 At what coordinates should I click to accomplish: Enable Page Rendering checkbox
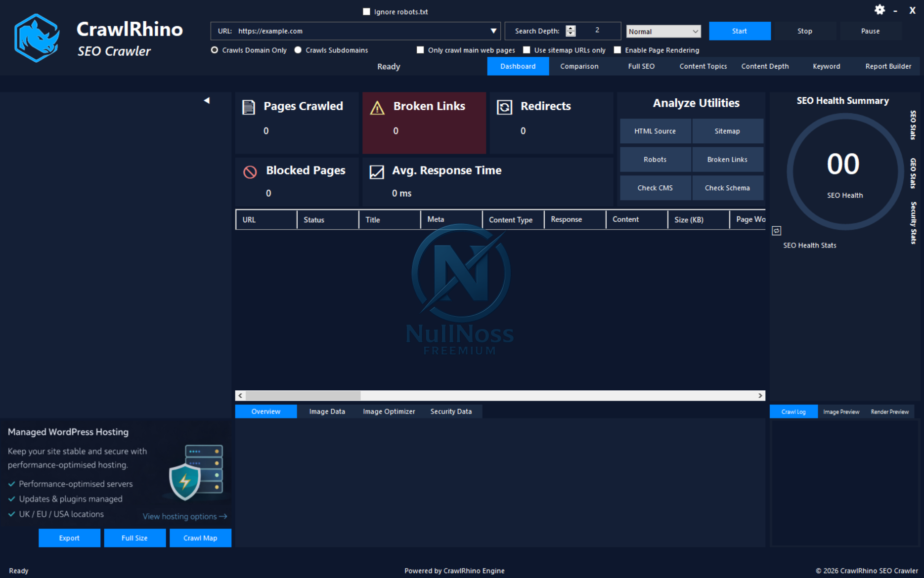pyautogui.click(x=617, y=50)
